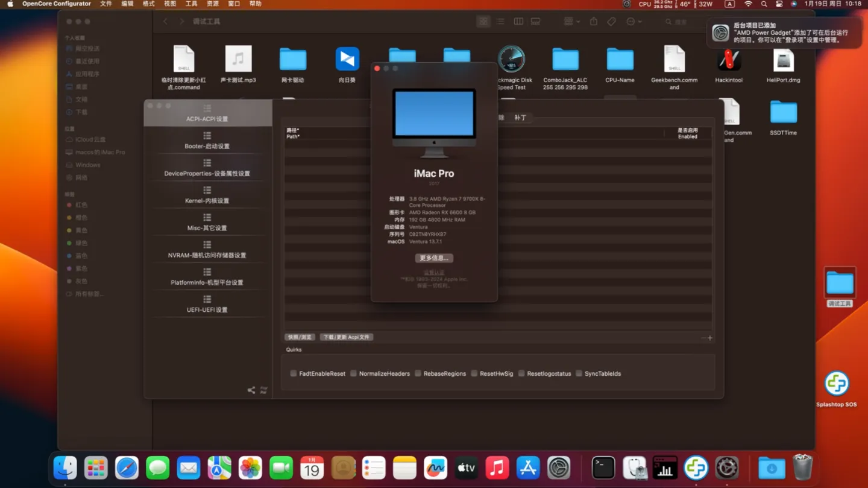Launch Safari from the Dock
Image resolution: width=868 pixels, height=488 pixels.
click(x=127, y=468)
